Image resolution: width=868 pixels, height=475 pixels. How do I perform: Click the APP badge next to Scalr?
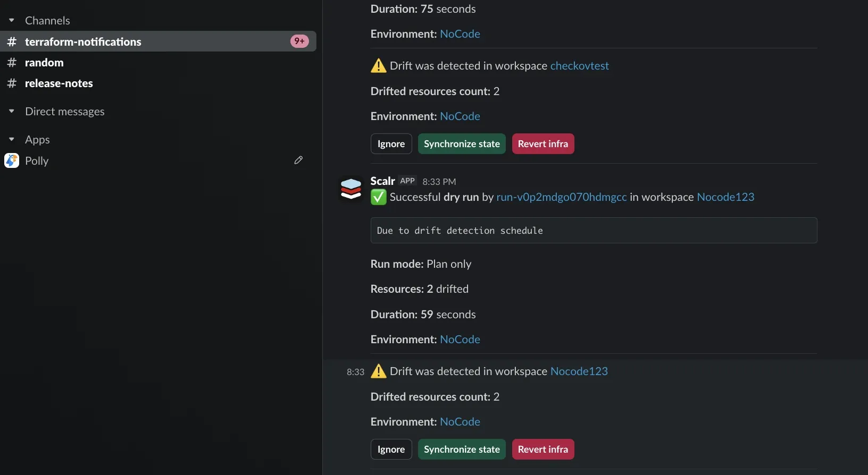tap(407, 181)
